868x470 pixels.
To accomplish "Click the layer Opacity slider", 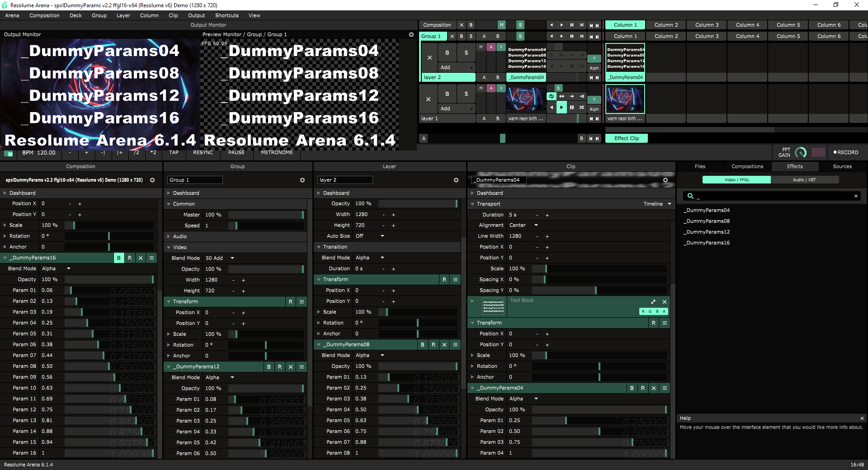I will point(418,204).
